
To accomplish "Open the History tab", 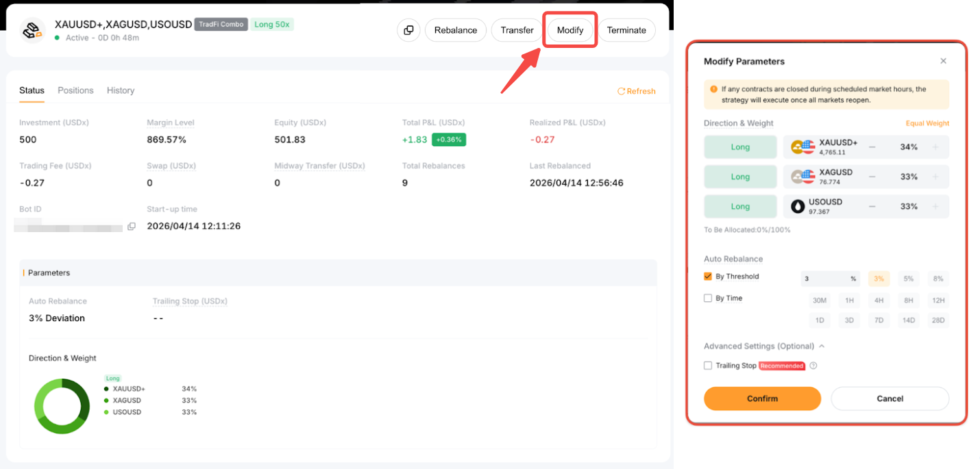I will pyautogui.click(x=121, y=90).
